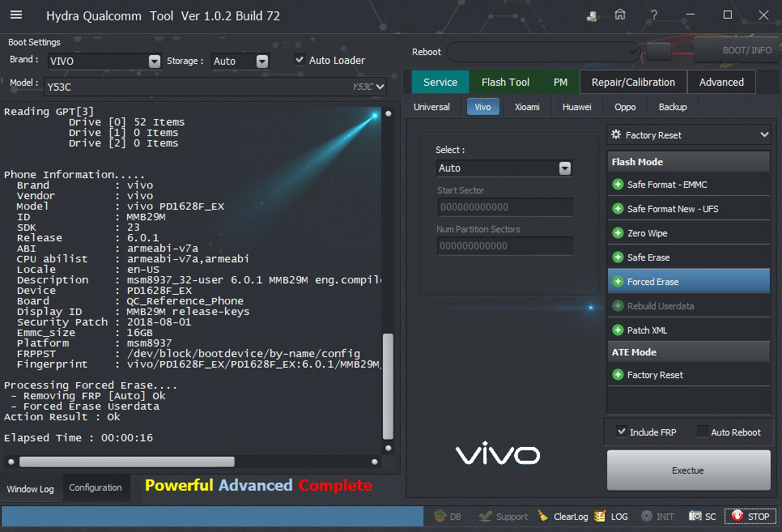Open the Configuration tab
This screenshot has height=532, width=782.
tap(96, 487)
